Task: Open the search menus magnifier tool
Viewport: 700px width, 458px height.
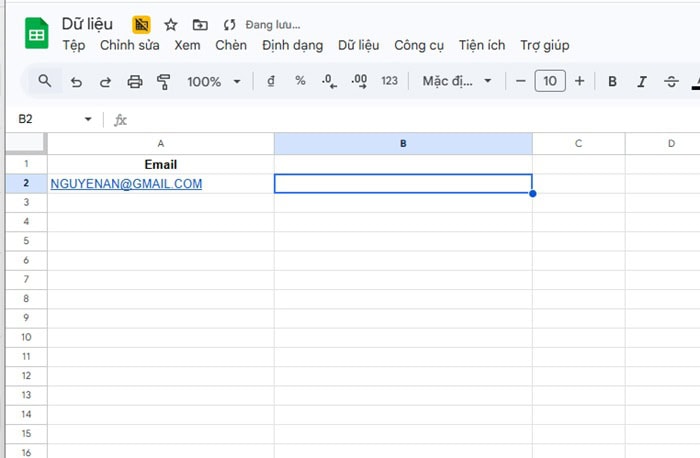Action: pos(45,81)
